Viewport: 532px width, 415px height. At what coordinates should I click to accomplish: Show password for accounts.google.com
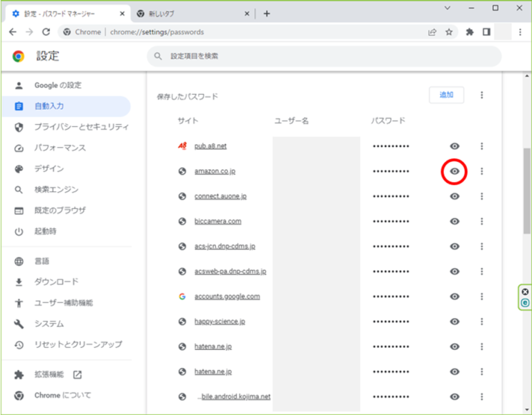pos(454,297)
